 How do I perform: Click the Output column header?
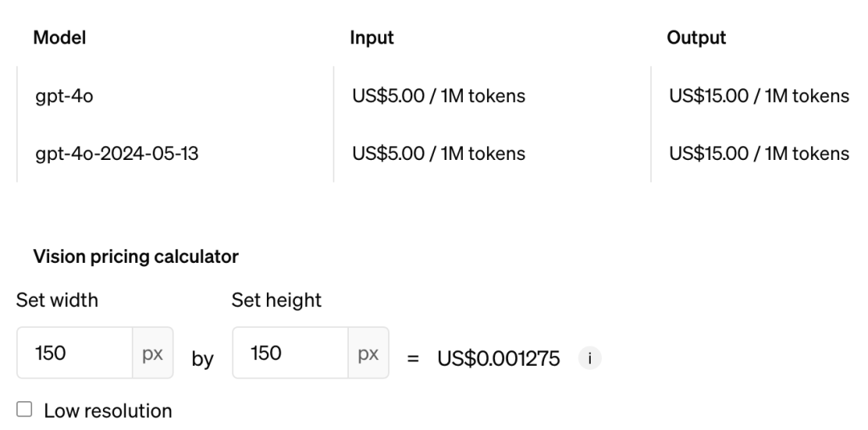coord(697,38)
